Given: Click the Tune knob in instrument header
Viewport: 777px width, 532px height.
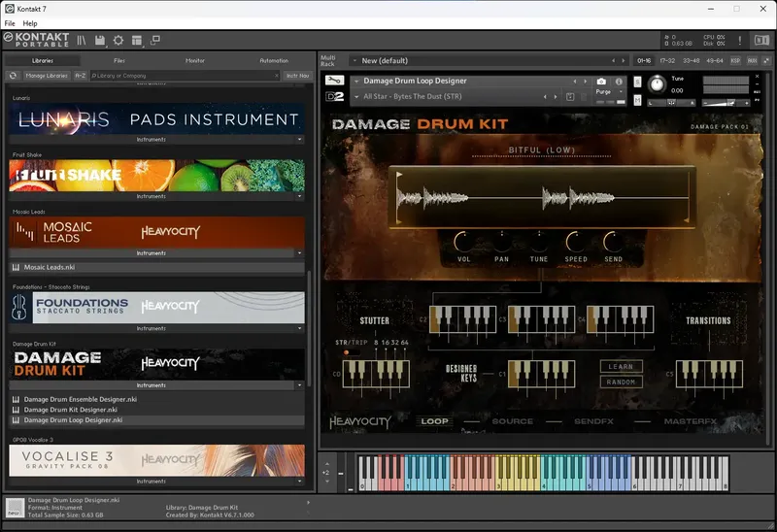Looking at the screenshot, I should (658, 84).
